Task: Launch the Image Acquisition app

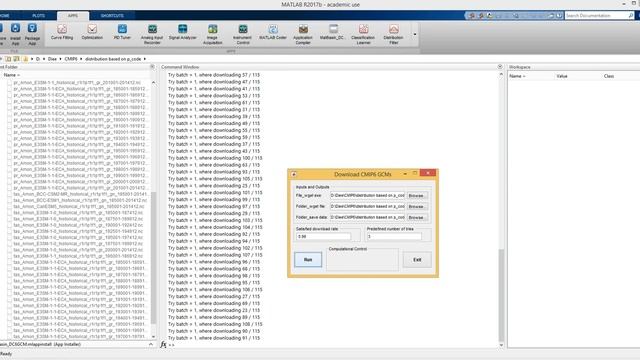Action: point(213,34)
